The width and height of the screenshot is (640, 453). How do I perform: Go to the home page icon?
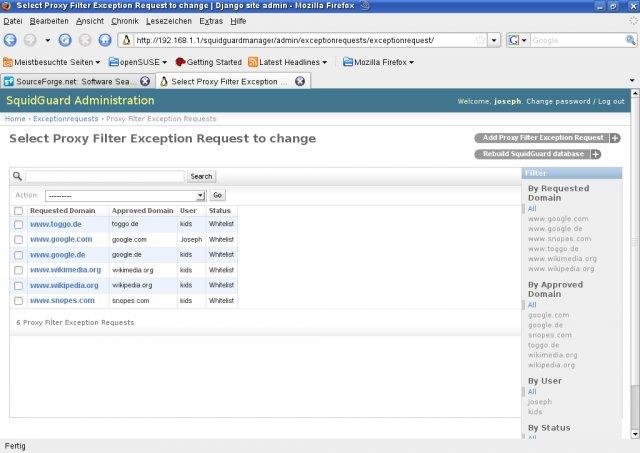pyautogui.click(x=105, y=40)
